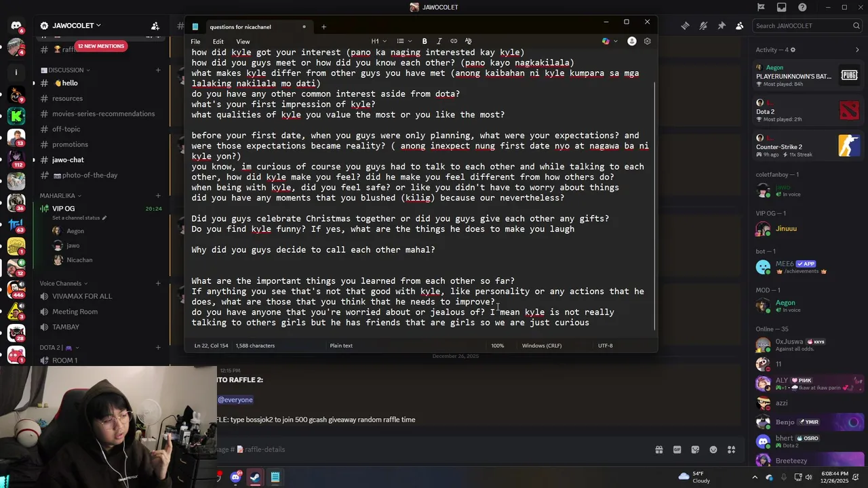Image resolution: width=868 pixels, height=488 pixels.
Task: Open the Edit menu in Notepad
Action: pos(218,41)
